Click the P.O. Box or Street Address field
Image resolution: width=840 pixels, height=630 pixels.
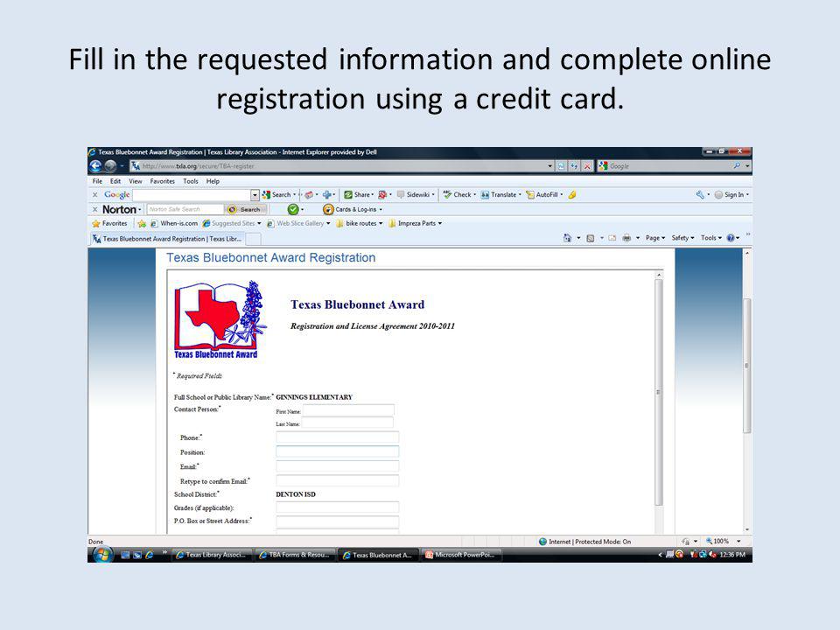pyautogui.click(x=338, y=521)
